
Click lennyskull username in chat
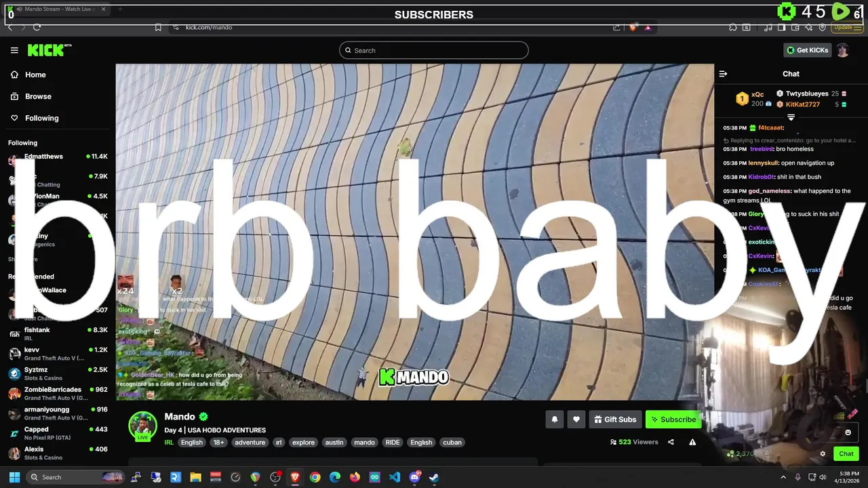point(763,163)
